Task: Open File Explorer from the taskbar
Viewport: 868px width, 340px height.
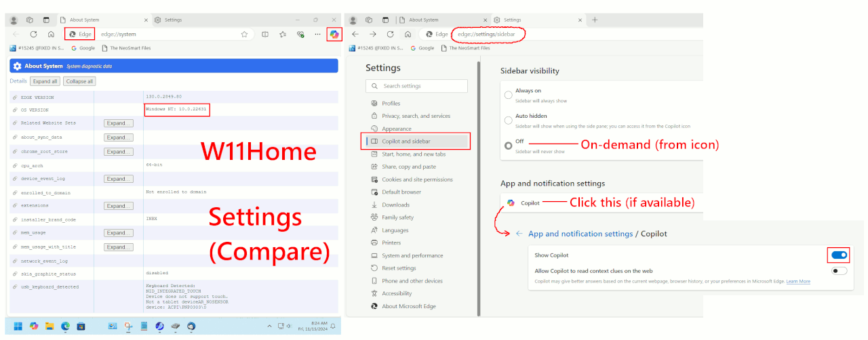Action: pyautogui.click(x=50, y=326)
